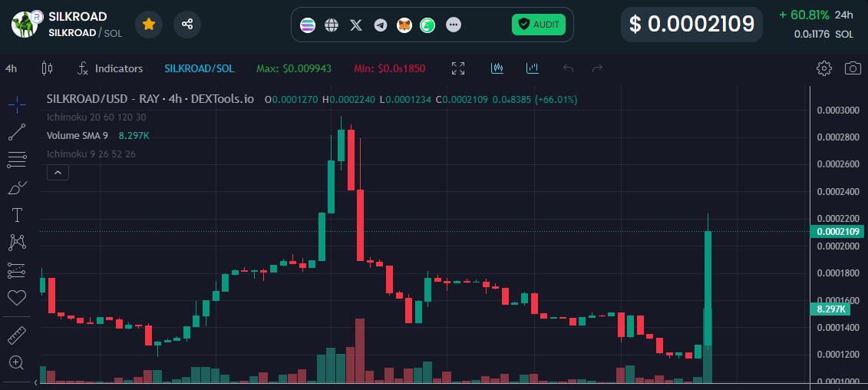Redo last chart action
Screen dimensions: 868x390
tap(597, 68)
